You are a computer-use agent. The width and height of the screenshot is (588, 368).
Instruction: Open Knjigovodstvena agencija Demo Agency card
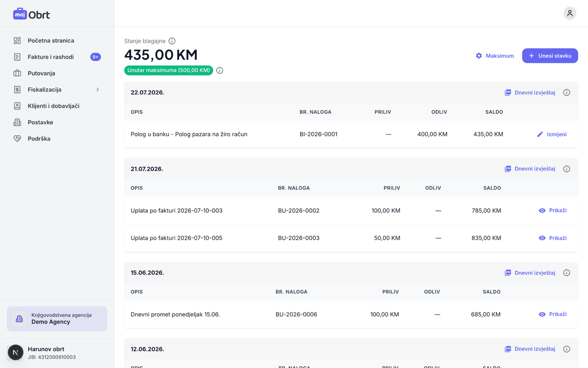[57, 319]
